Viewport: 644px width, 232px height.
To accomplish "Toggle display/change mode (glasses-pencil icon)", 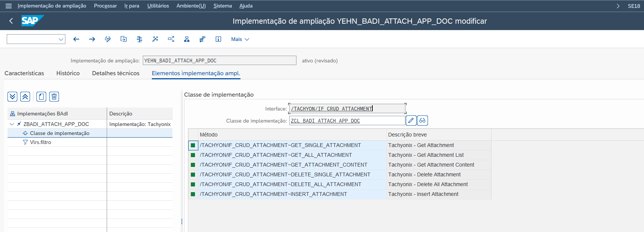I will [x=108, y=39].
